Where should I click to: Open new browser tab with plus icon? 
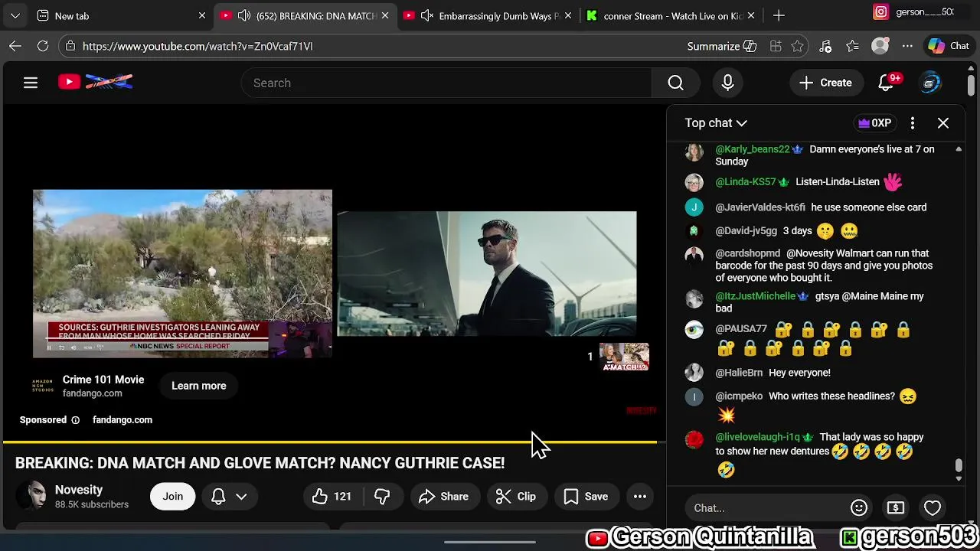pos(779,15)
